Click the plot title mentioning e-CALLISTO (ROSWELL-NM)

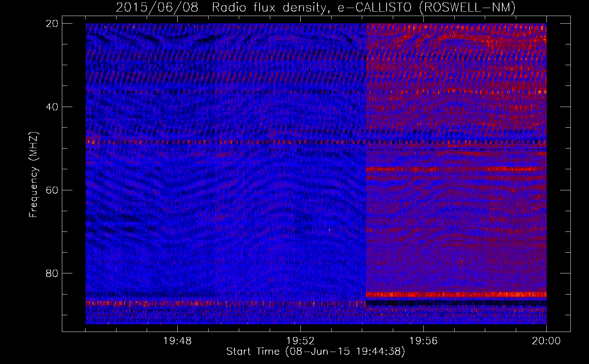(x=316, y=7)
